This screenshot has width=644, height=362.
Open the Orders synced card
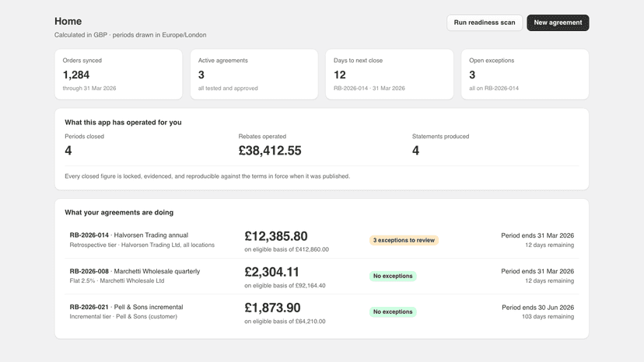[x=118, y=75]
